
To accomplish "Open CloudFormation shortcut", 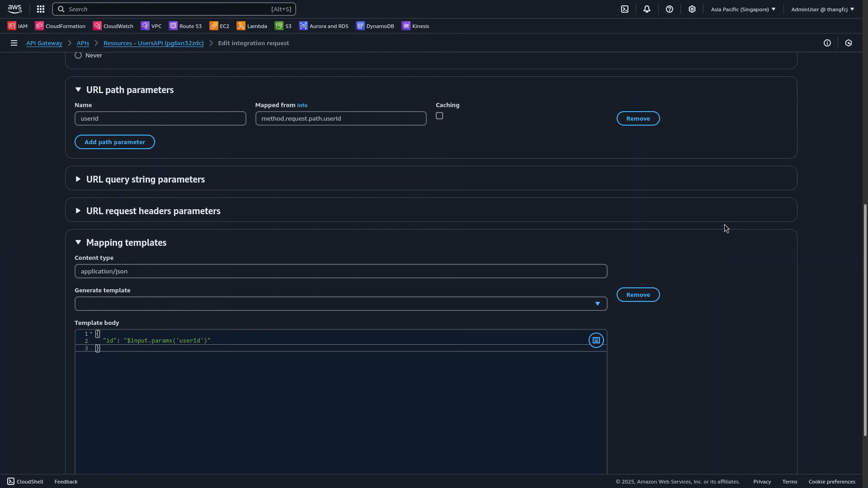I will tap(60, 26).
